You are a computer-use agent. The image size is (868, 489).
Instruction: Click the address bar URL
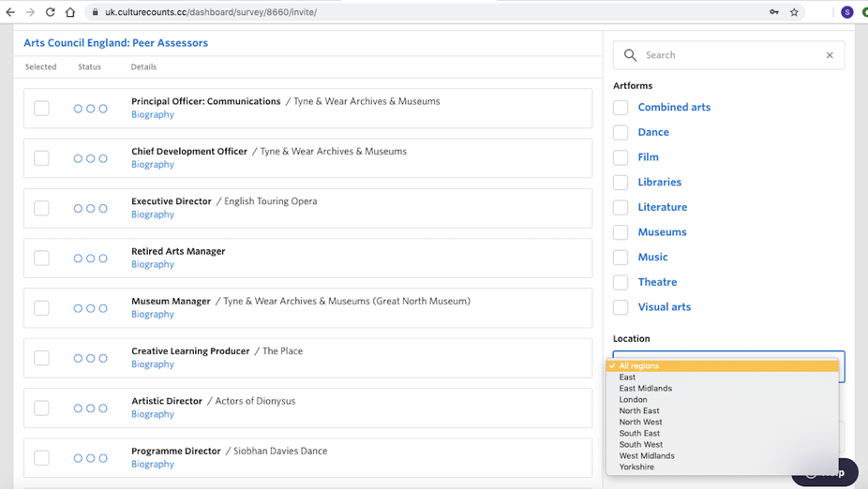coord(211,12)
